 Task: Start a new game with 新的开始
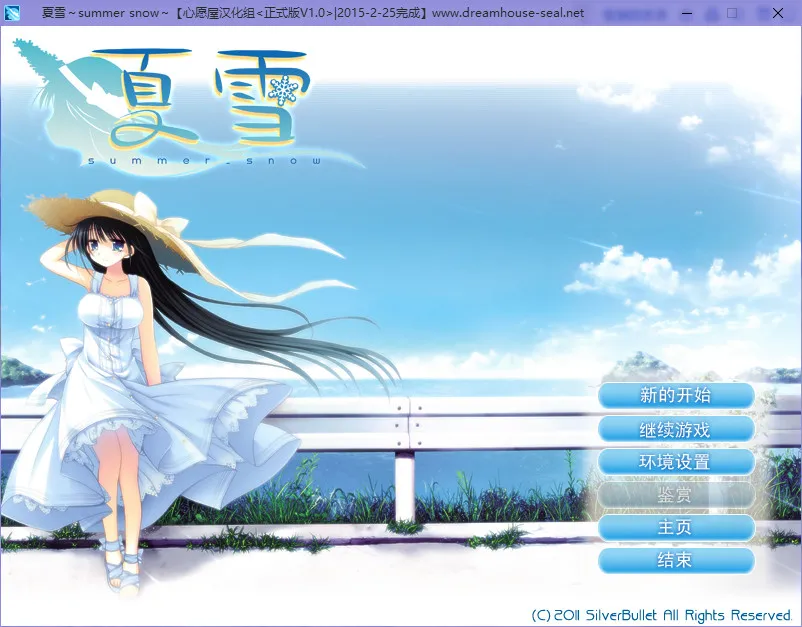pos(676,395)
